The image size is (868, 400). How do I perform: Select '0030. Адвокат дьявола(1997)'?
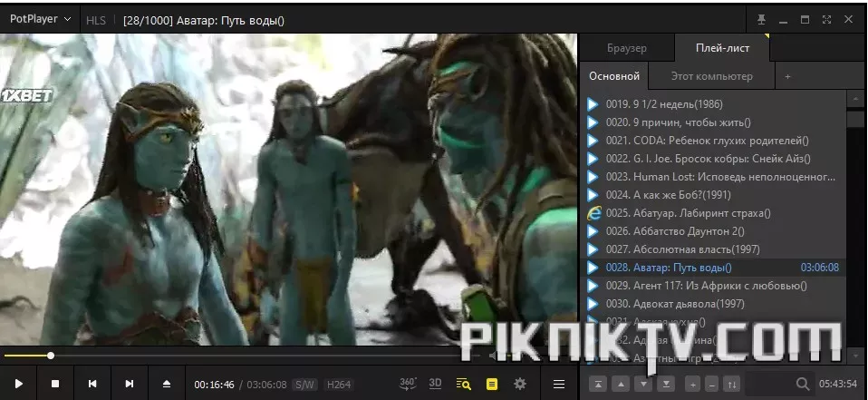pyautogui.click(x=713, y=304)
